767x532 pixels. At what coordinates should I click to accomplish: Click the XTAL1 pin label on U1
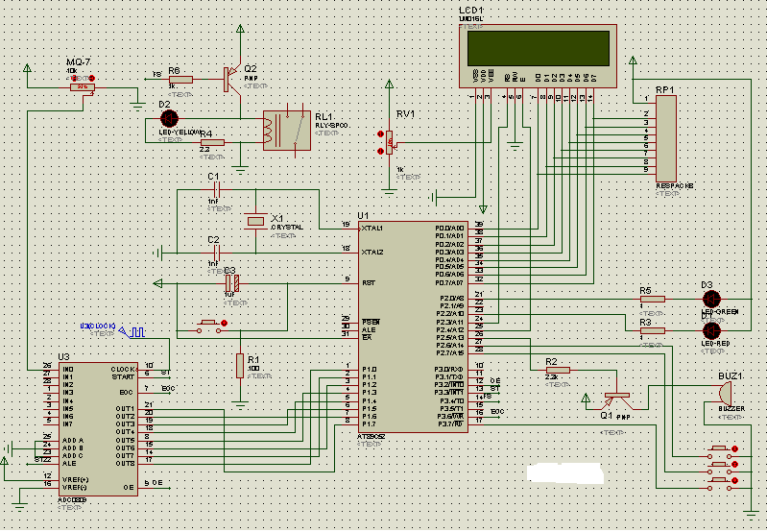(x=372, y=229)
